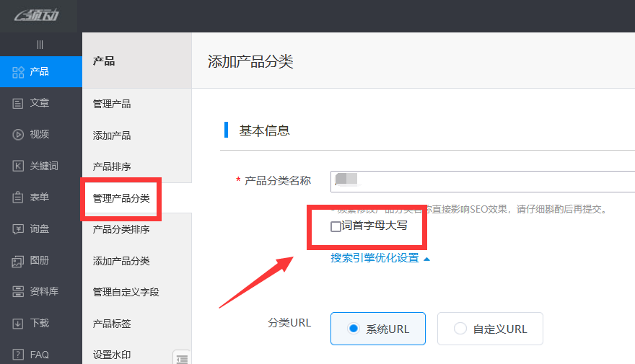The height and width of the screenshot is (364, 635).
Task: Click the 关键词 K icon
Action: click(18, 166)
